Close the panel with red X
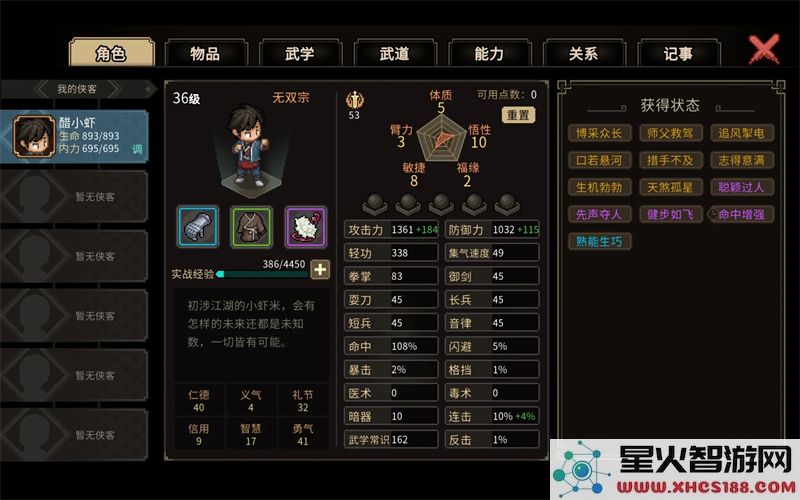 [x=764, y=49]
